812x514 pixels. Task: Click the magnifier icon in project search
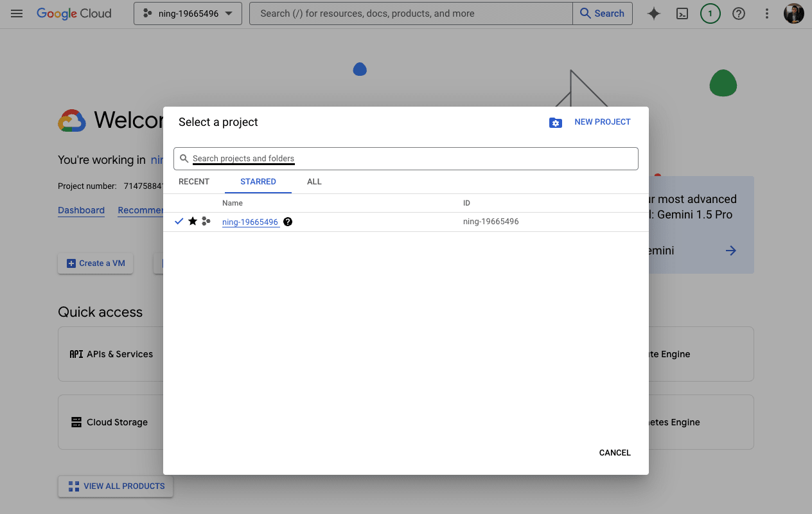point(184,159)
